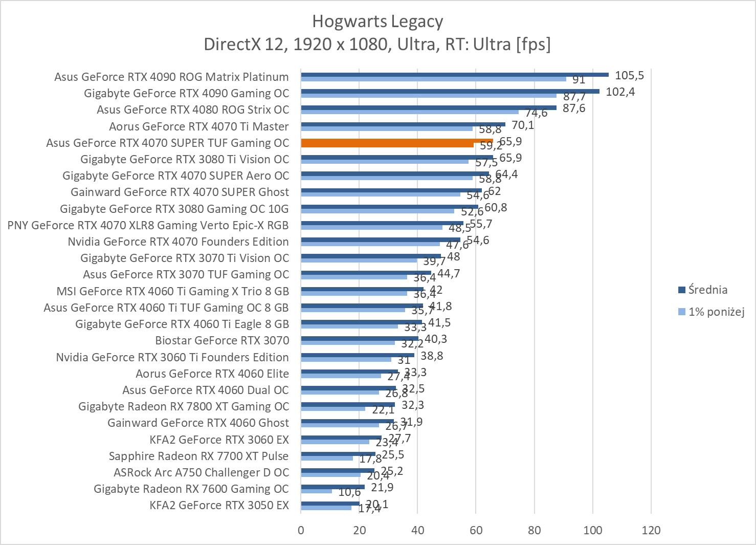This screenshot has width=756, height=545.
Task: Click the DirectX 12 settings subtitle line
Action: click(377, 45)
